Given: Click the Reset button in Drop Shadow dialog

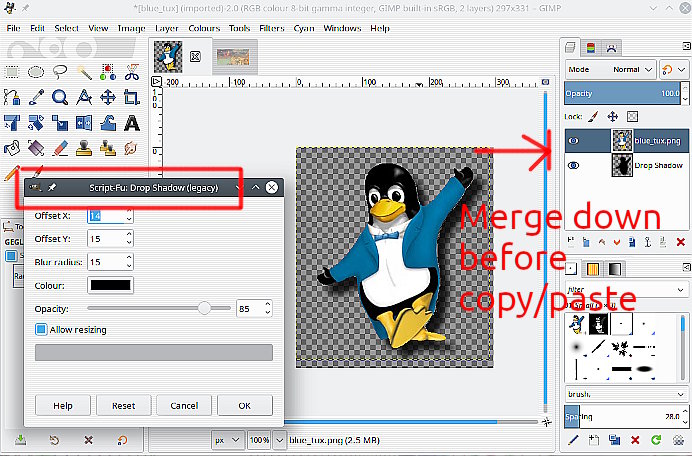Looking at the screenshot, I should [x=124, y=405].
